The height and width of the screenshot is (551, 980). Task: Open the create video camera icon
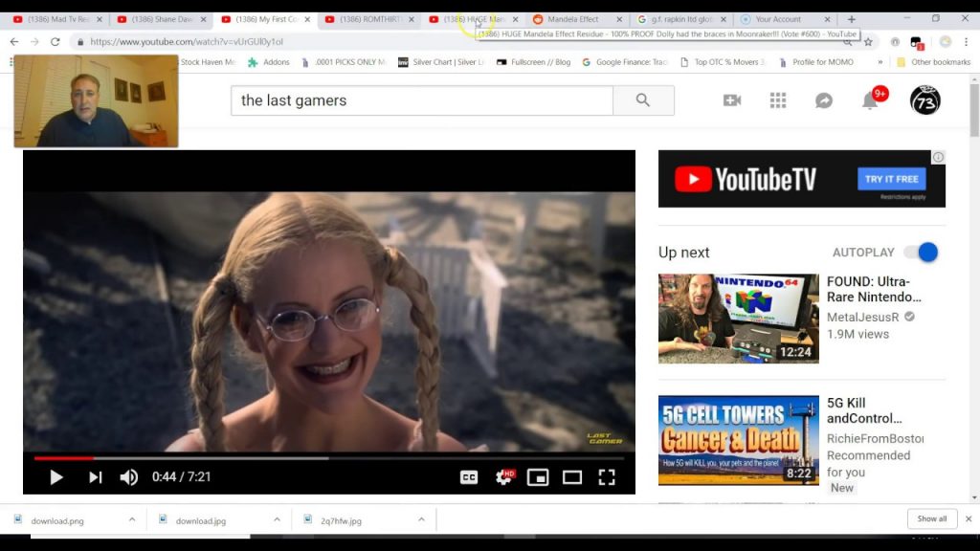pyautogui.click(x=732, y=99)
